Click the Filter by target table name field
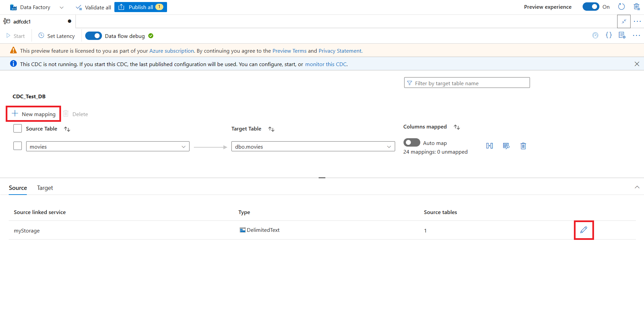The height and width of the screenshot is (311, 644). (x=467, y=83)
